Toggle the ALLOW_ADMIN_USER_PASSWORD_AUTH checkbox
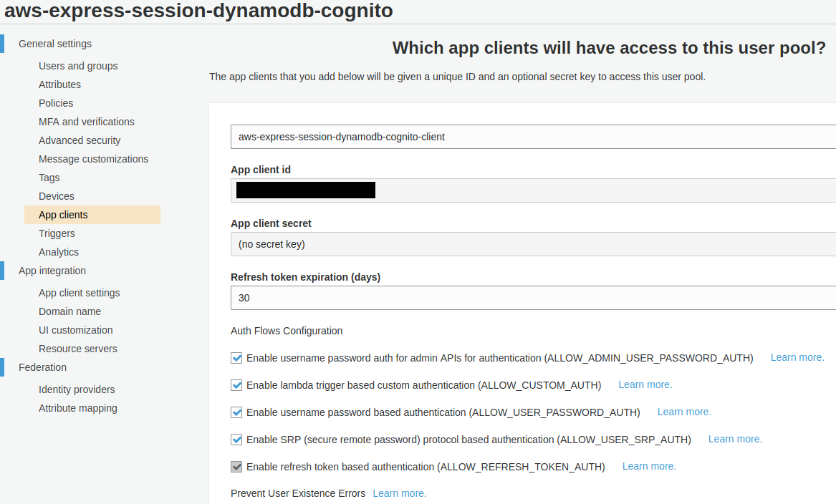Image resolution: width=836 pixels, height=504 pixels. pyautogui.click(x=236, y=358)
